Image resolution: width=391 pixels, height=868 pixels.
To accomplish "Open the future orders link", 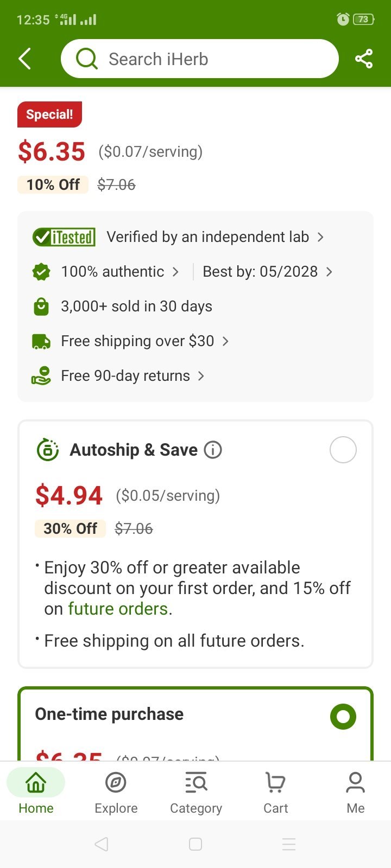I will [118, 609].
